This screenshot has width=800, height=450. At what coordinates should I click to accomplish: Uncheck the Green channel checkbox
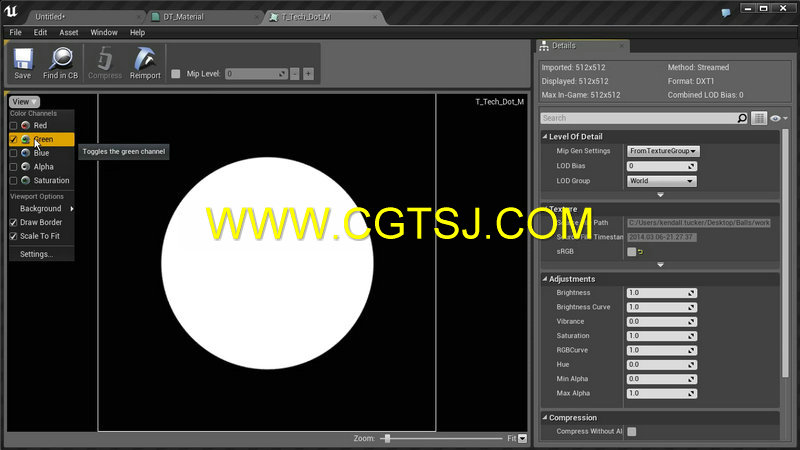pyautogui.click(x=14, y=139)
